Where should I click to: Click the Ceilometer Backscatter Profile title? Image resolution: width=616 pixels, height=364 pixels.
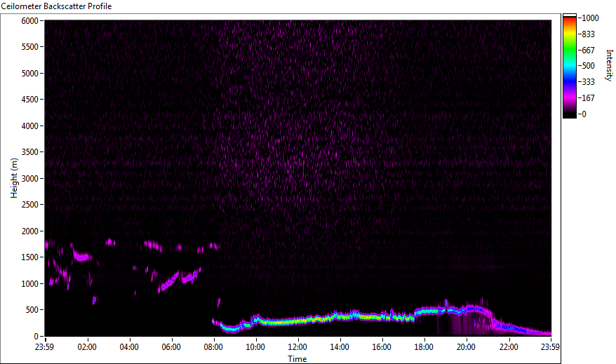tap(56, 6)
